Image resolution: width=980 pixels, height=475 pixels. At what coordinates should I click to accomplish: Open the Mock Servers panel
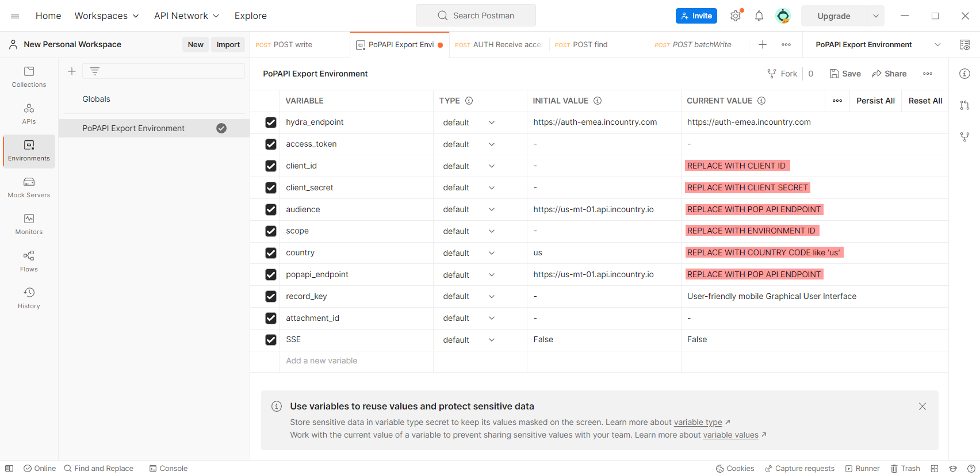pos(29,187)
